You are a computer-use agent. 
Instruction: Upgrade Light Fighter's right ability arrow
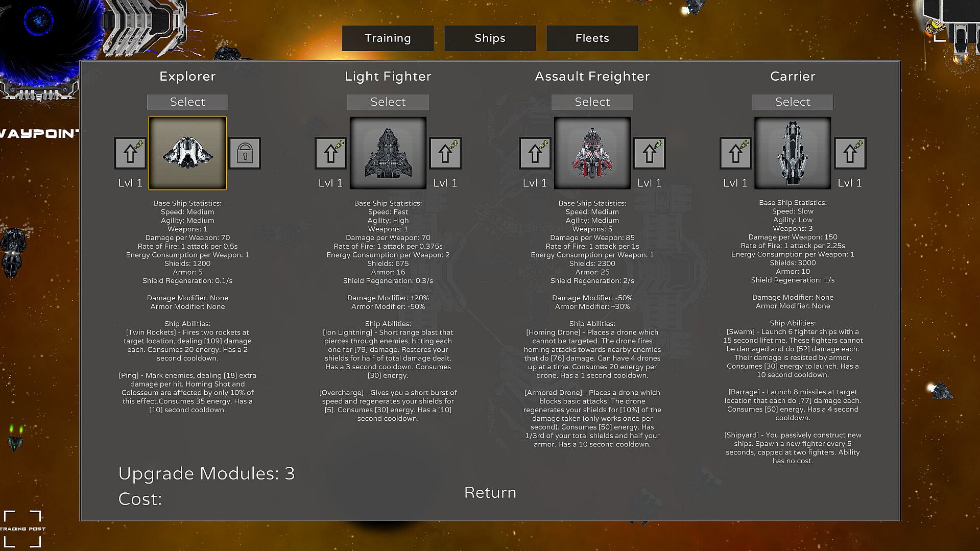point(445,153)
